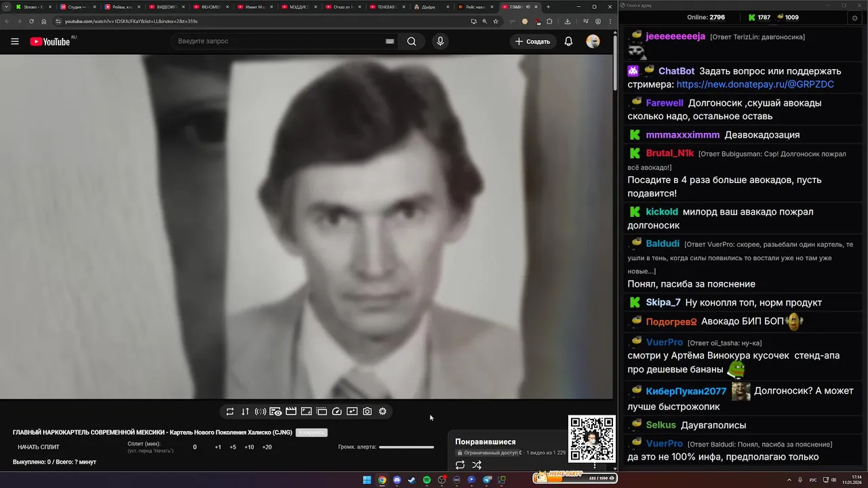Click НАЧАТЬ СПЛИТ button
Image resolution: width=868 pixels, height=488 pixels.
39,447
